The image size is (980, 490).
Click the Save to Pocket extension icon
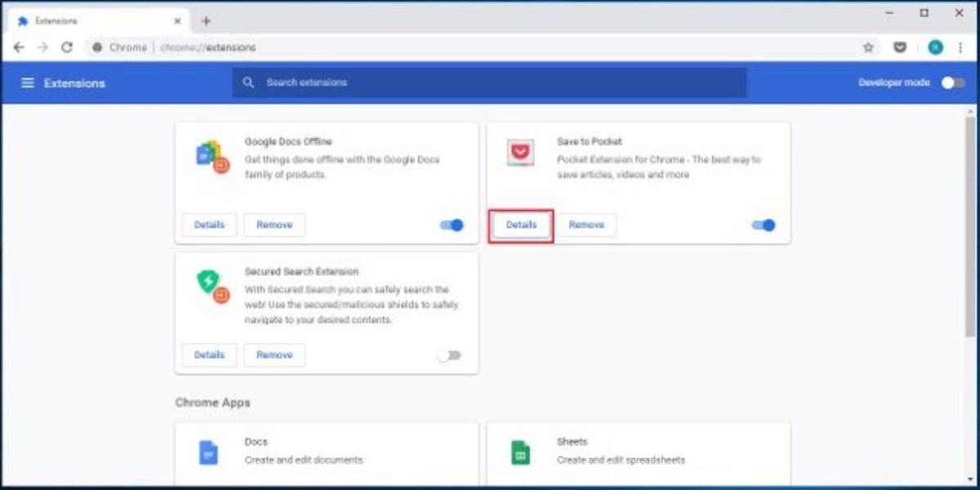pos(520,152)
